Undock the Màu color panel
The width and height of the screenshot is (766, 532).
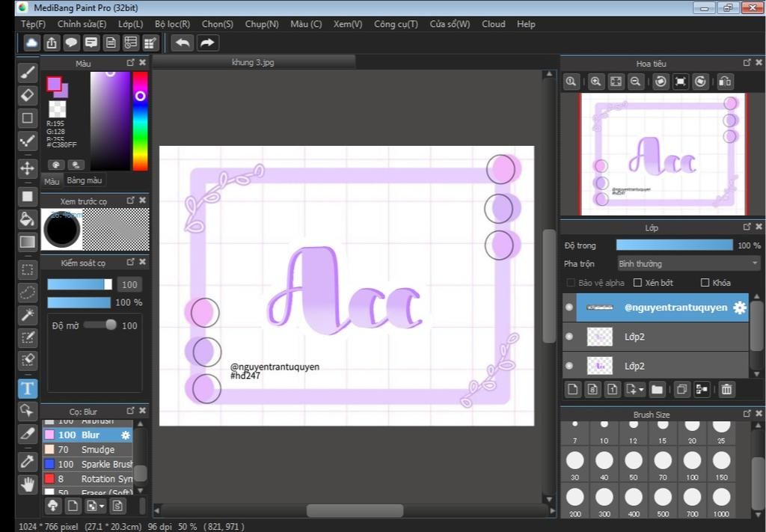click(130, 63)
